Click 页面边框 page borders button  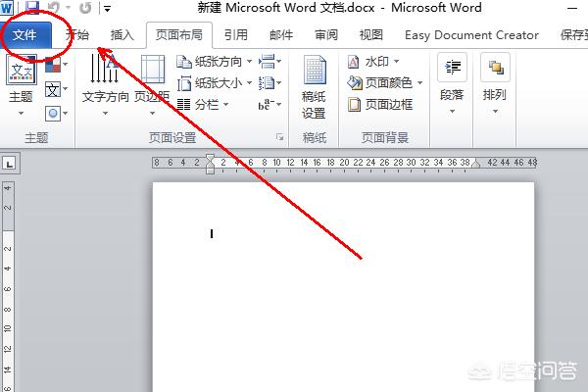380,104
